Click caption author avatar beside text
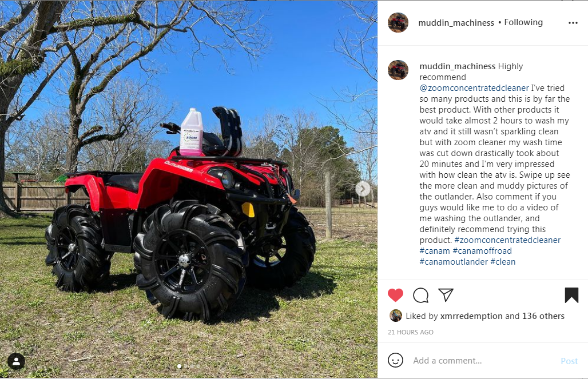The height and width of the screenshot is (379, 588). [398, 70]
